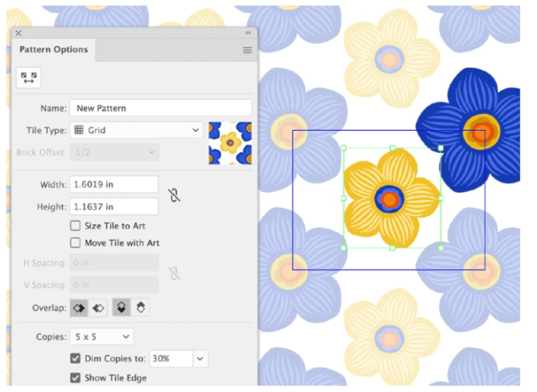Viewport: 537px width, 392px height.
Task: Click the V Spacing field
Action: (114, 285)
